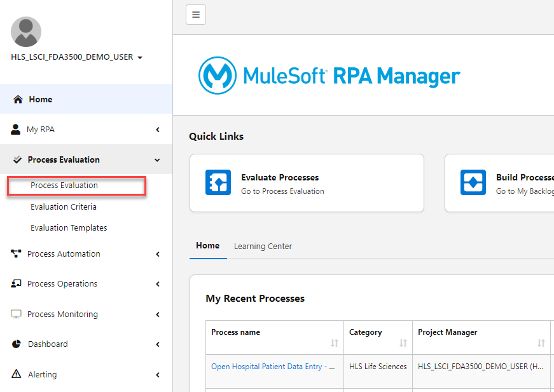Click the Dashboard pie chart icon
This screenshot has width=554, height=392.
[17, 344]
